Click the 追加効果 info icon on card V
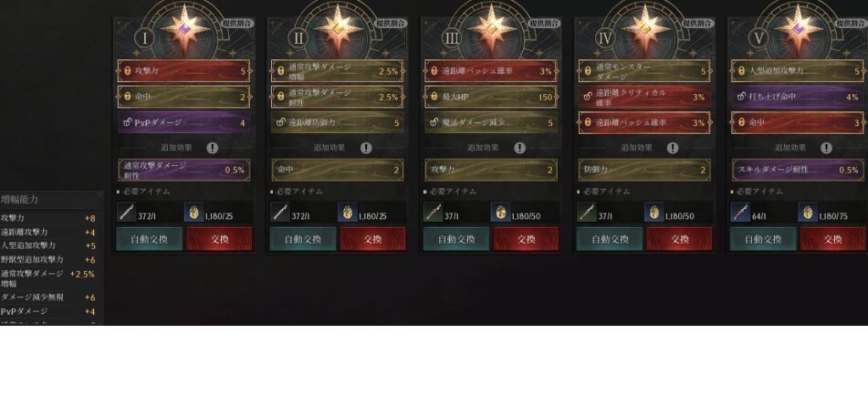 [x=826, y=147]
